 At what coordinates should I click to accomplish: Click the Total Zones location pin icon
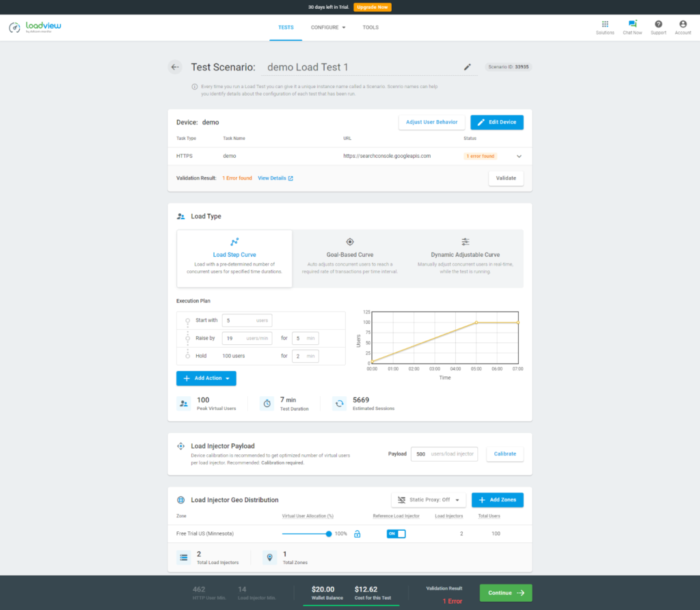pos(269,557)
